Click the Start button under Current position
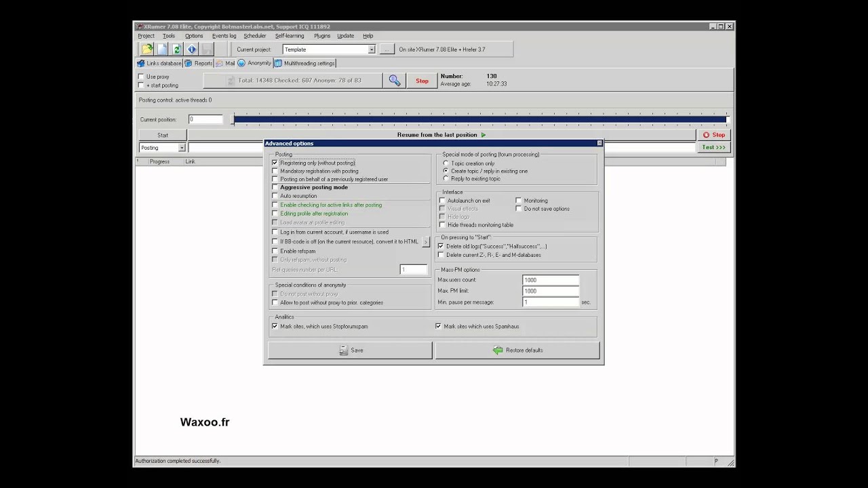Image resolution: width=868 pixels, height=488 pixels. click(x=163, y=135)
